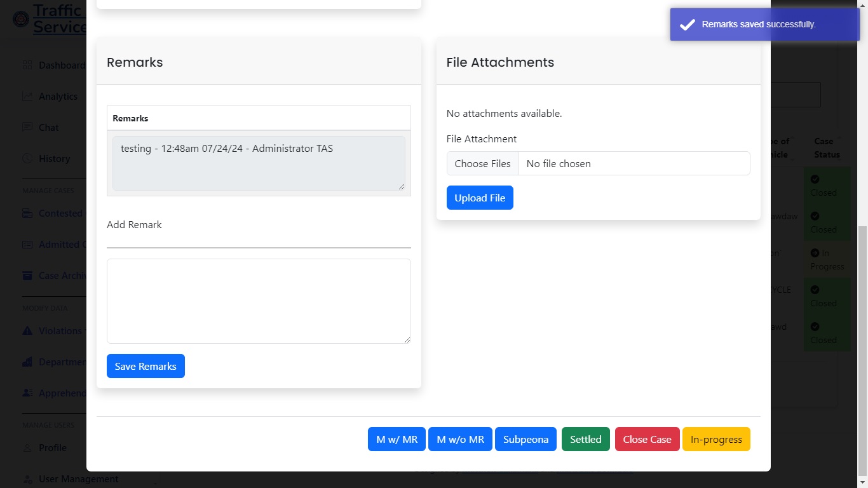Click the Chat bubble icon
868x488 pixels.
pos(27,127)
